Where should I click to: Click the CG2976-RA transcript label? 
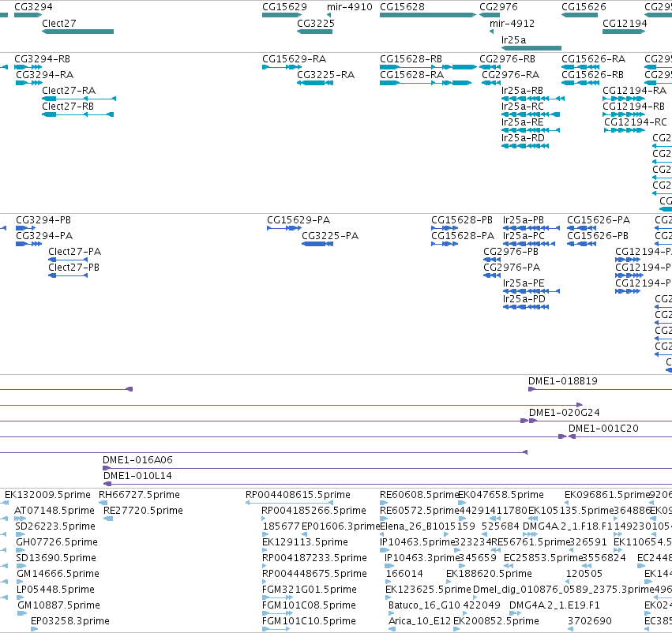(x=510, y=75)
